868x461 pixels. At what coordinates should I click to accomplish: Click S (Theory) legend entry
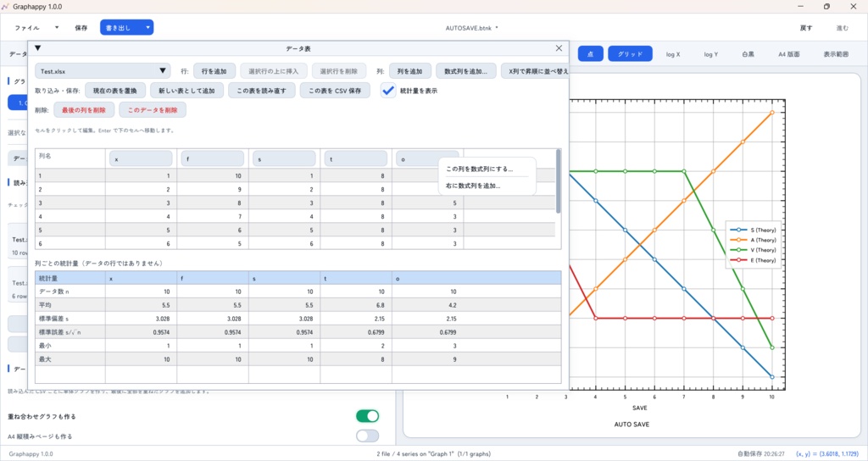point(754,230)
